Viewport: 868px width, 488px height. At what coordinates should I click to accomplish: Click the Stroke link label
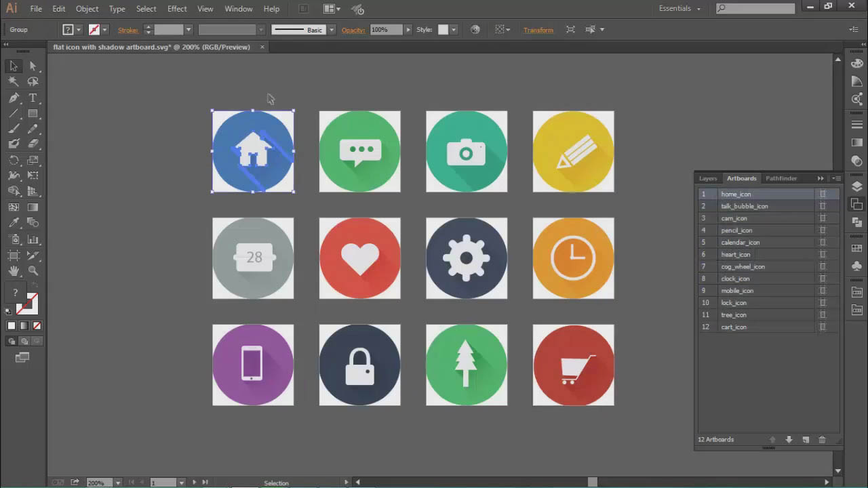click(128, 30)
